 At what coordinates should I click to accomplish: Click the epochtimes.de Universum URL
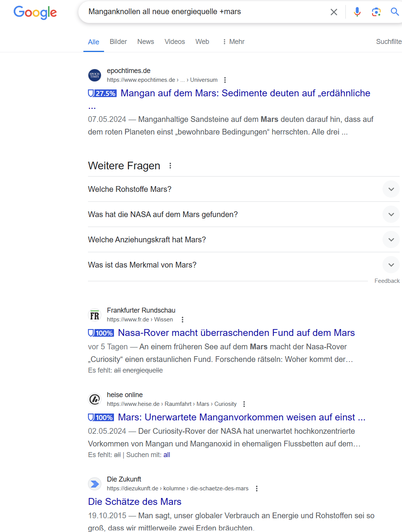coord(162,80)
